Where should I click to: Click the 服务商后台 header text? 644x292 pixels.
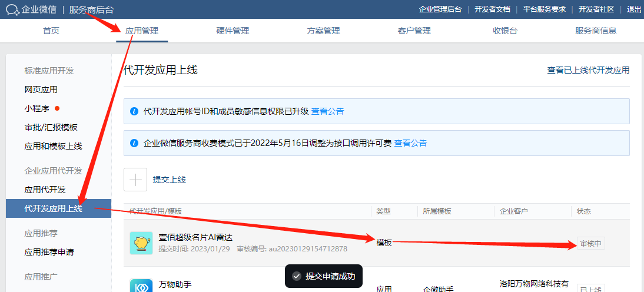pos(92,10)
